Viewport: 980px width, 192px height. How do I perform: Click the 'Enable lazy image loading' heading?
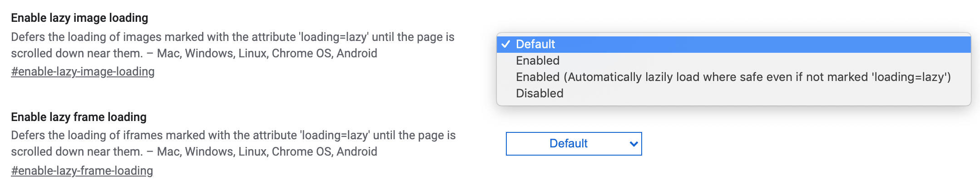[x=79, y=18]
